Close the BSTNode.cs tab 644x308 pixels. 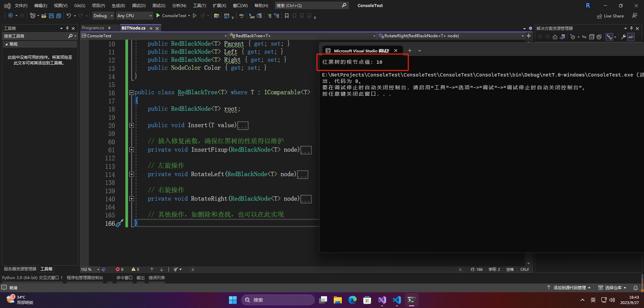coord(157,28)
